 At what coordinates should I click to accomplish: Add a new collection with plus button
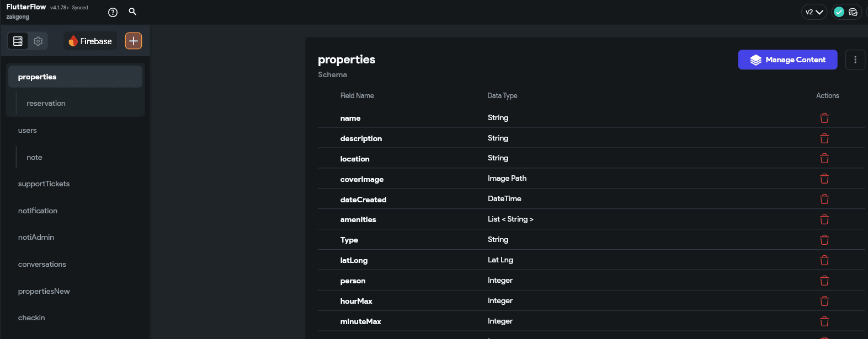pyautogui.click(x=134, y=41)
